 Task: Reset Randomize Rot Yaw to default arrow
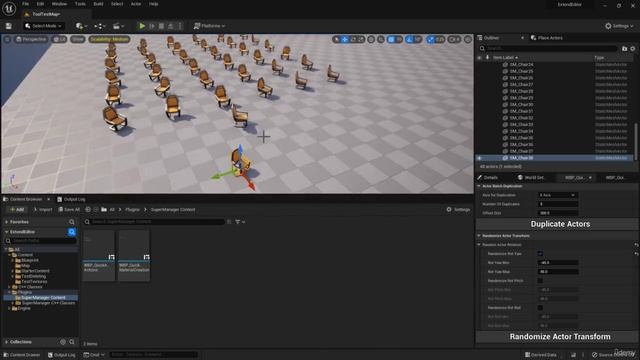636,254
